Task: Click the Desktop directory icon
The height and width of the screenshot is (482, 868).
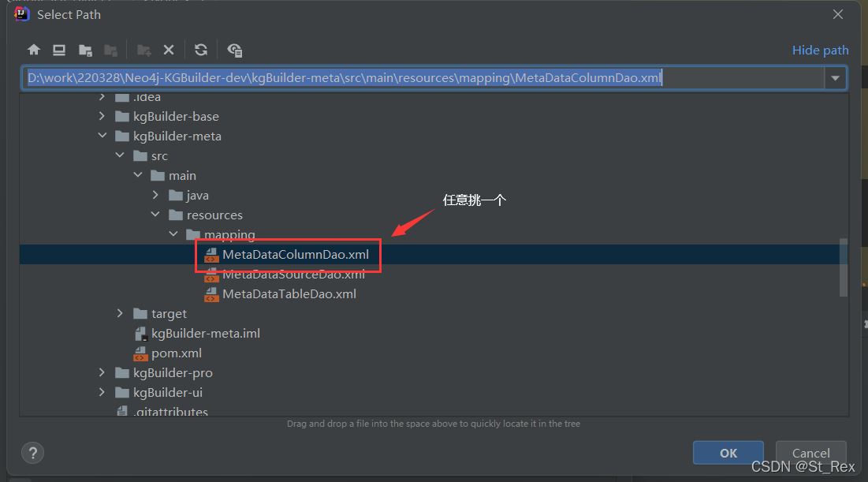Action: [58, 49]
